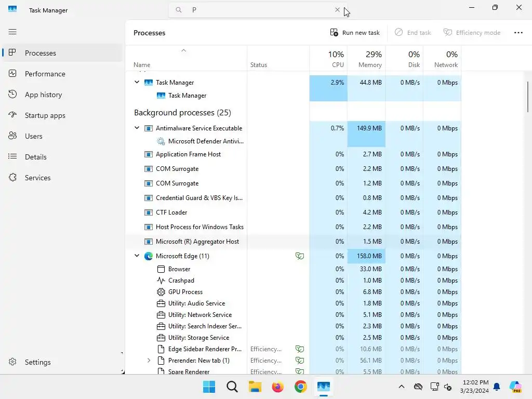Image resolution: width=532 pixels, height=399 pixels.
Task: Click the GPU Process chip icon
Action: coord(161,292)
